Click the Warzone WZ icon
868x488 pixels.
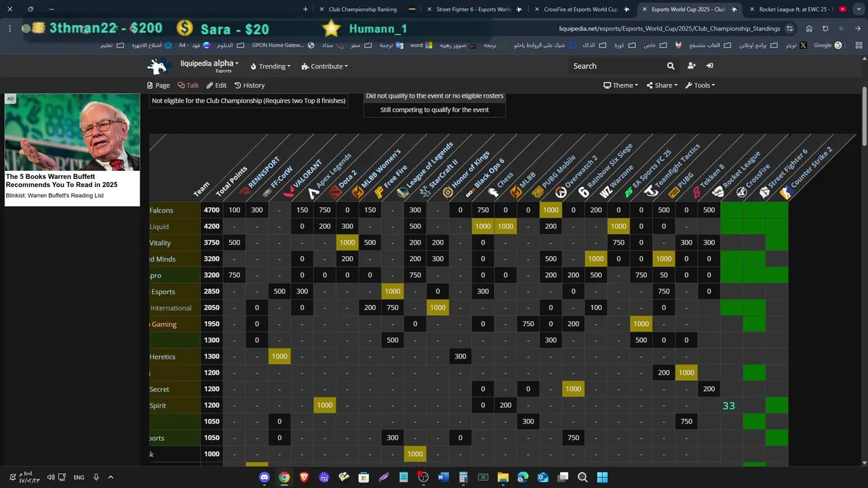click(606, 192)
